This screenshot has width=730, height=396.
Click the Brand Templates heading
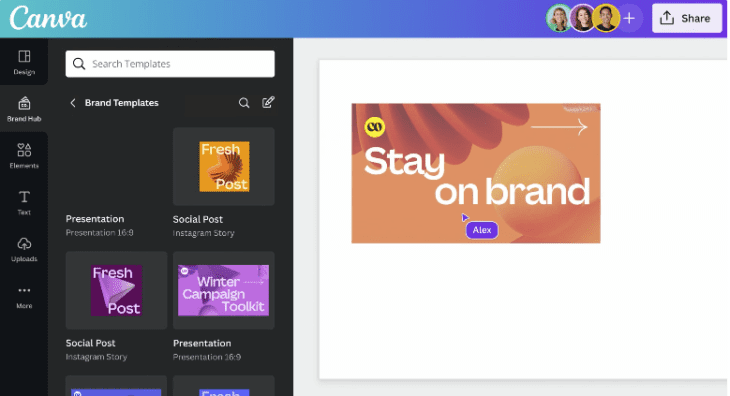pos(122,103)
